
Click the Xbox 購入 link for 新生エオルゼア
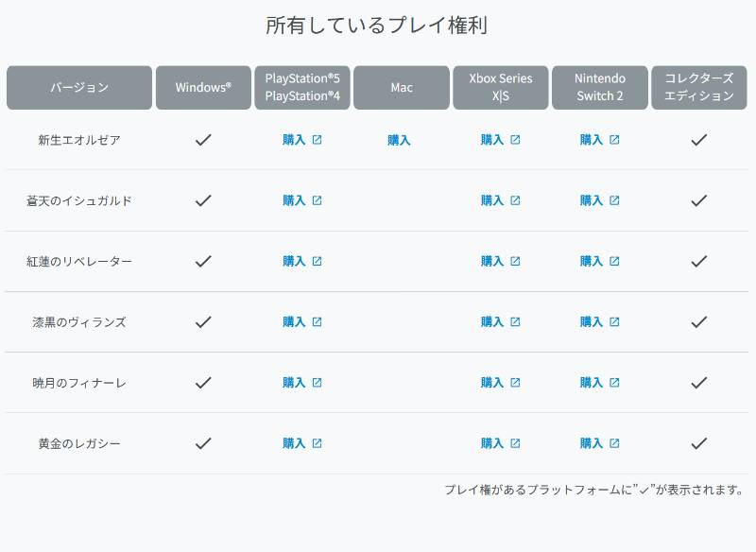[492, 140]
